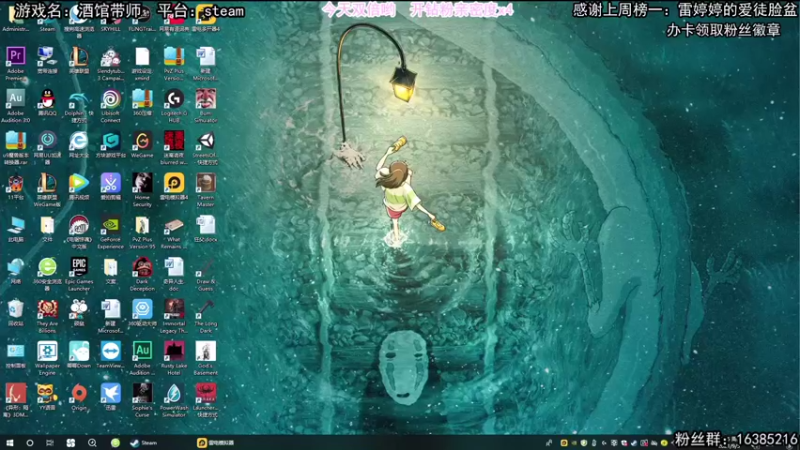Open the magnifier search taskbar icon
800x450 pixels.
coord(92,442)
